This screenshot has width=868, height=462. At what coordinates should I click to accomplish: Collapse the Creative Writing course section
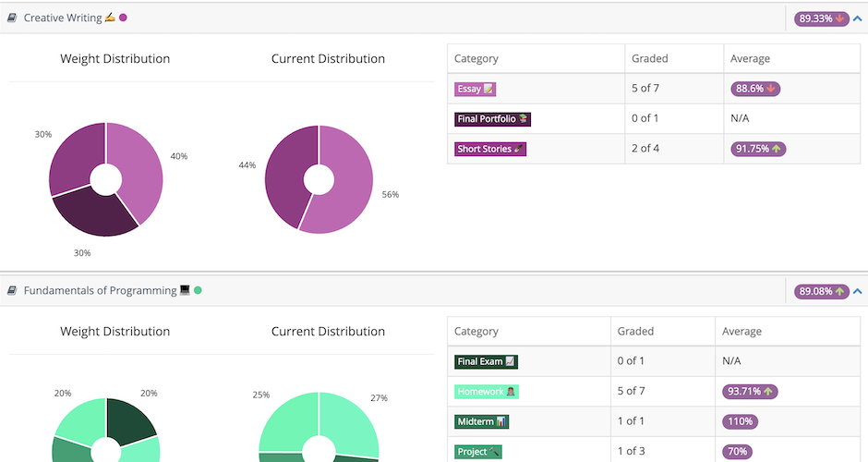click(858, 18)
